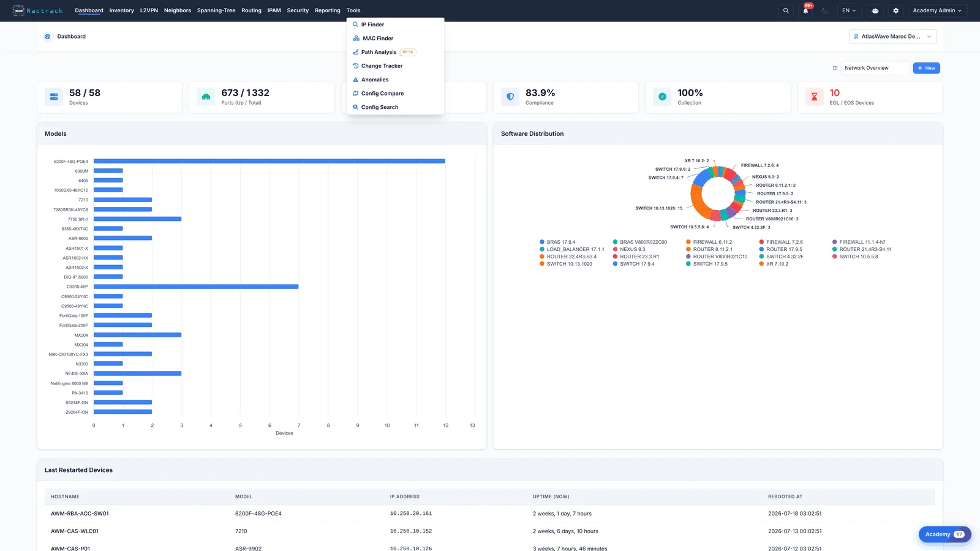Toggle SWITCH 10.5.5.8 legend entry
Screen dimensions: 980x551
click(x=855, y=257)
